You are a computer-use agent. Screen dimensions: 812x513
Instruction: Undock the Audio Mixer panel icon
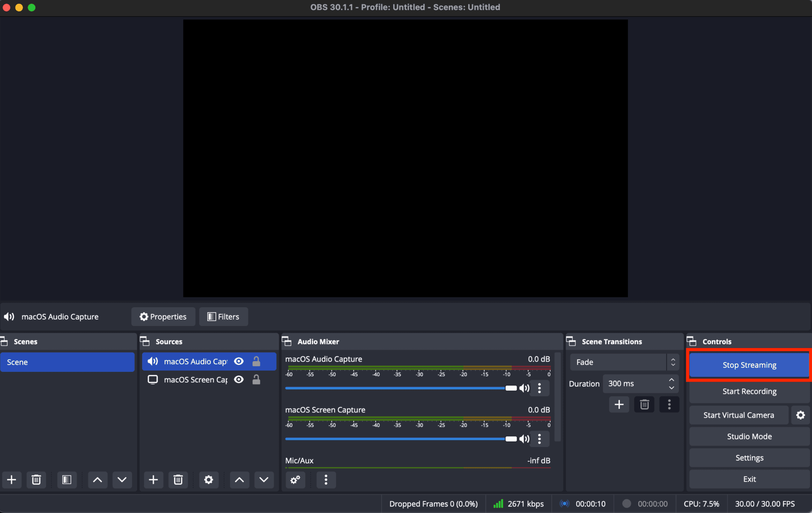pyautogui.click(x=287, y=341)
